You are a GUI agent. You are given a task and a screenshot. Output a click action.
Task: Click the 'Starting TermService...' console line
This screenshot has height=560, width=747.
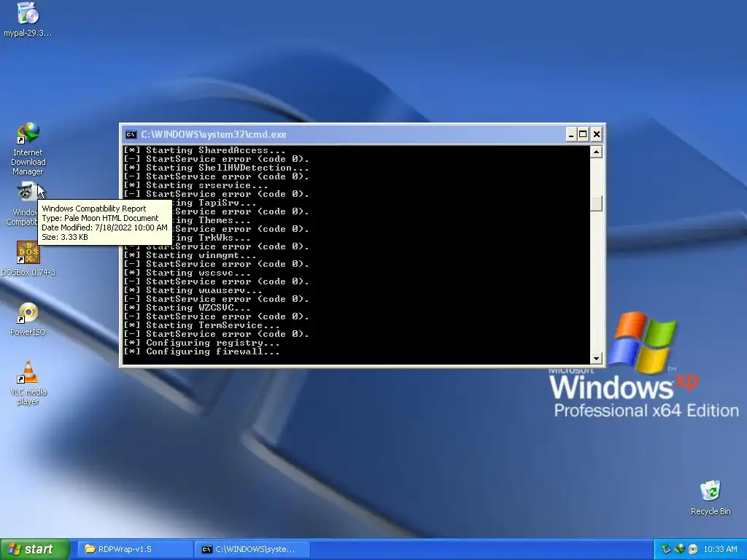tap(201, 325)
